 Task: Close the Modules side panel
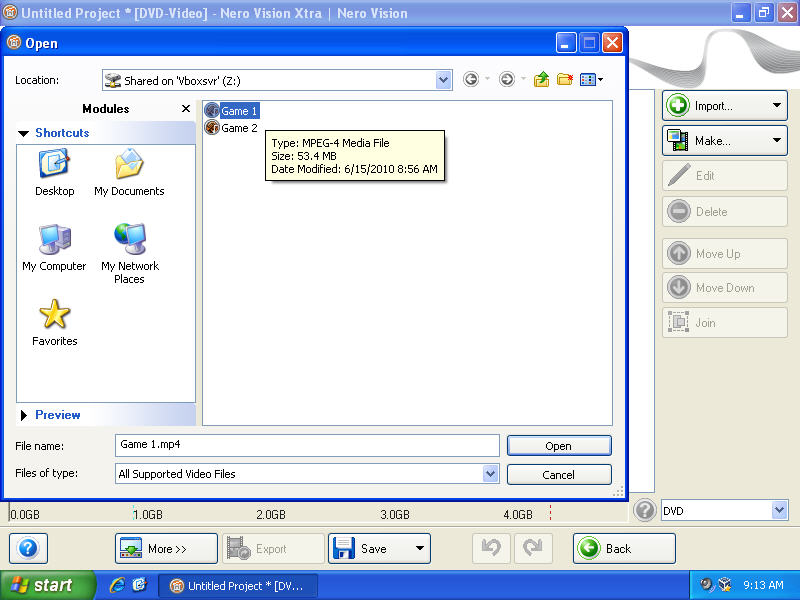coord(186,109)
